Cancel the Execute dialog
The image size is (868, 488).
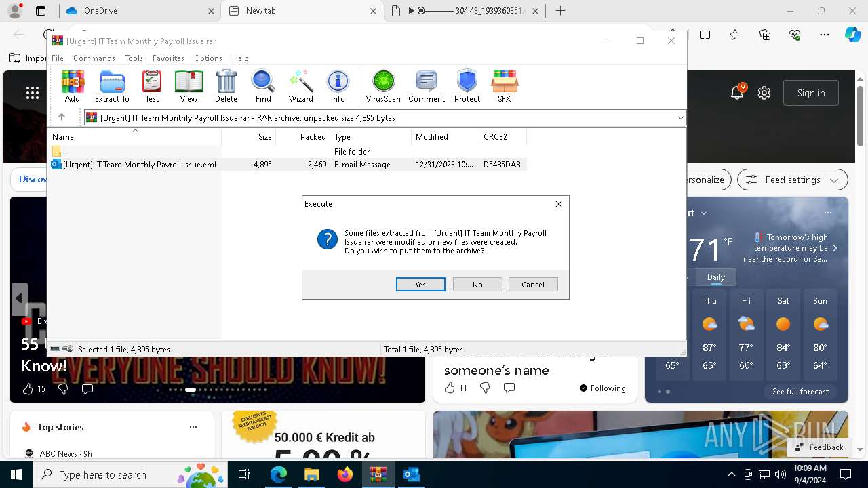pos(533,285)
